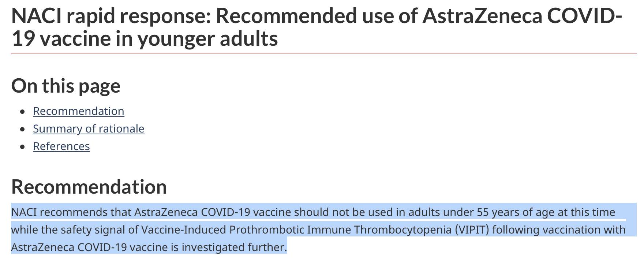Jump to the References link
The image size is (644, 265).
[x=61, y=146]
